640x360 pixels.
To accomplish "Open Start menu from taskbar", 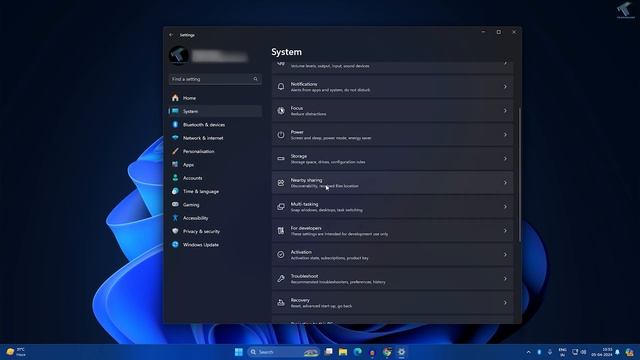I will (x=239, y=352).
